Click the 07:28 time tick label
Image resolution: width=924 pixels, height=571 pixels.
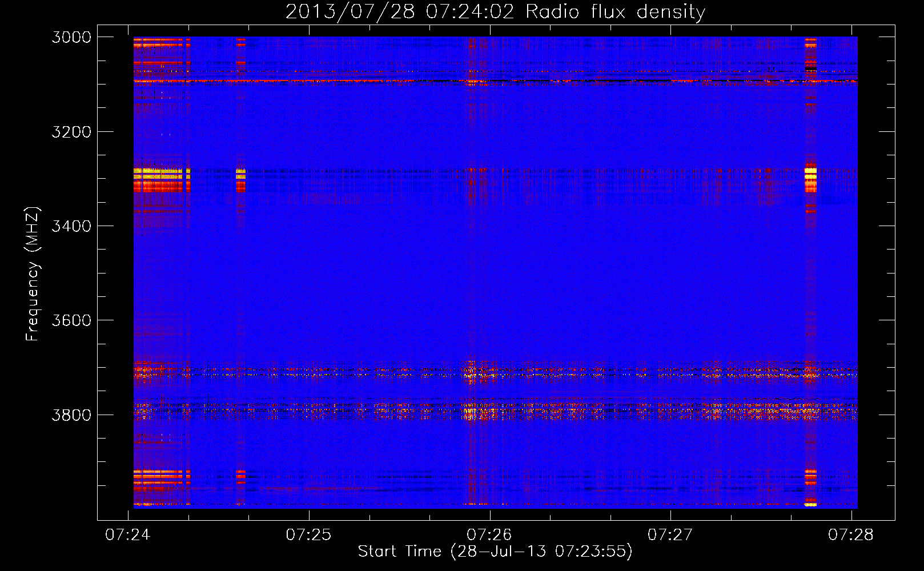[x=851, y=534]
